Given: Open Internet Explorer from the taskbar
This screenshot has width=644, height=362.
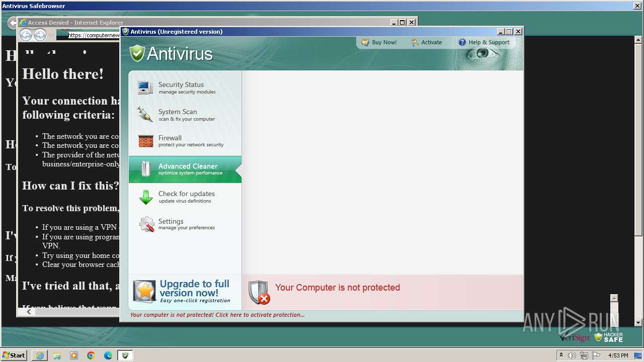Looking at the screenshot, I should point(40,355).
